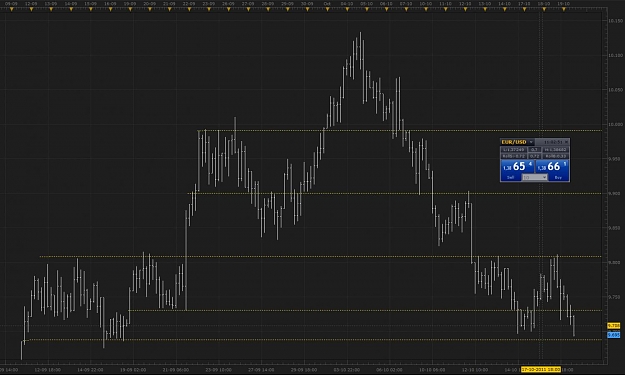625x375 pixels.
Task: Click the yellow marker under 23-09
Action: coord(209,9)
